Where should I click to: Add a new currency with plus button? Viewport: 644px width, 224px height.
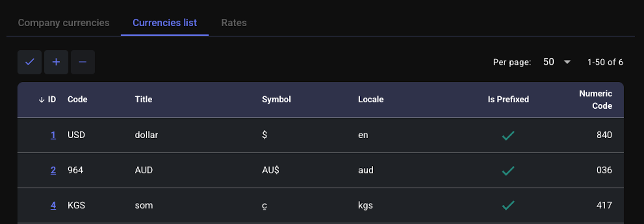click(x=56, y=62)
